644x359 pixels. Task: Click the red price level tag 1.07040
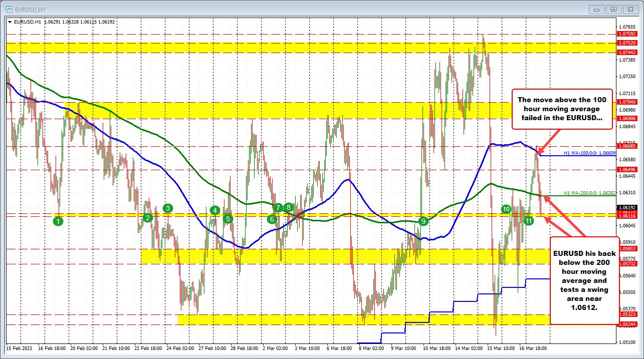pos(627,102)
